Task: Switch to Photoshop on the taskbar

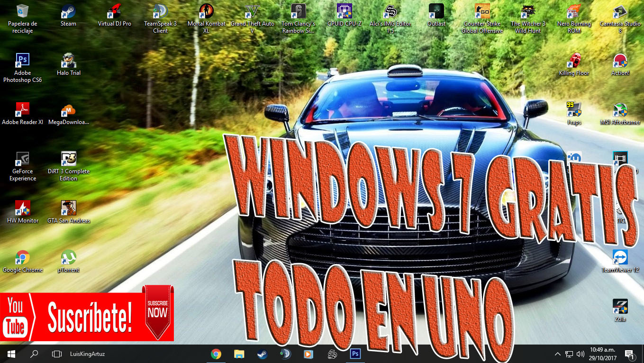Action: 354,354
